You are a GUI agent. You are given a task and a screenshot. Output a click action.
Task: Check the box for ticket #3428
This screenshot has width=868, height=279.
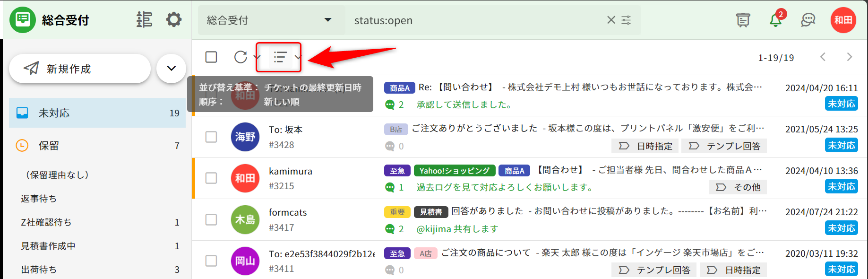pos(211,137)
